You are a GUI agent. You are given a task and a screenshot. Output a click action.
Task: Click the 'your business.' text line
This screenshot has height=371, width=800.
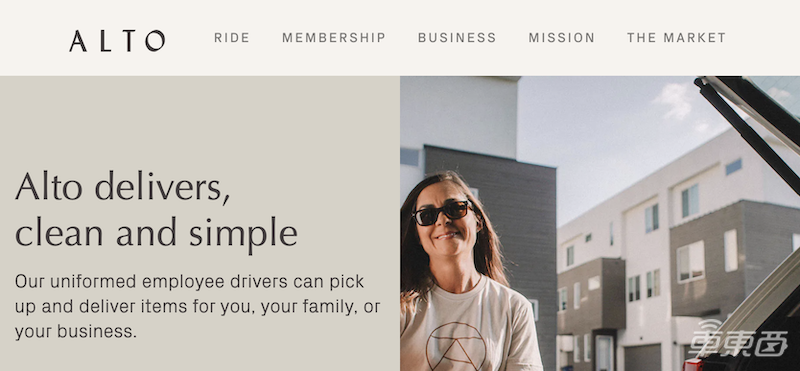76,332
